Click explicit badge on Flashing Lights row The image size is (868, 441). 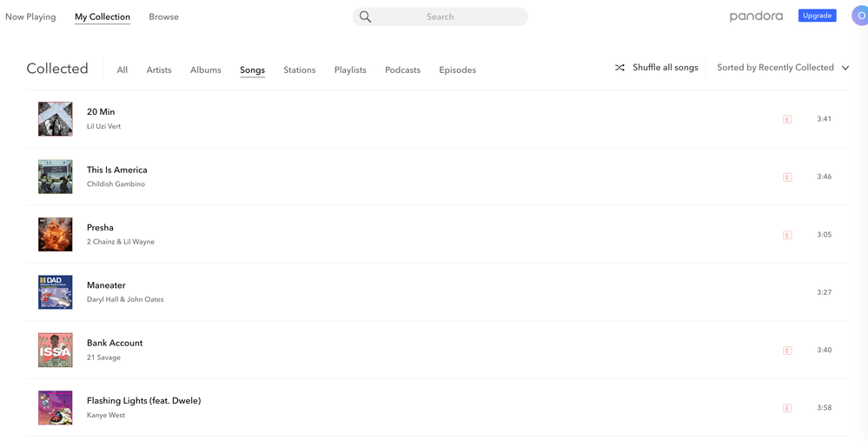click(x=787, y=408)
